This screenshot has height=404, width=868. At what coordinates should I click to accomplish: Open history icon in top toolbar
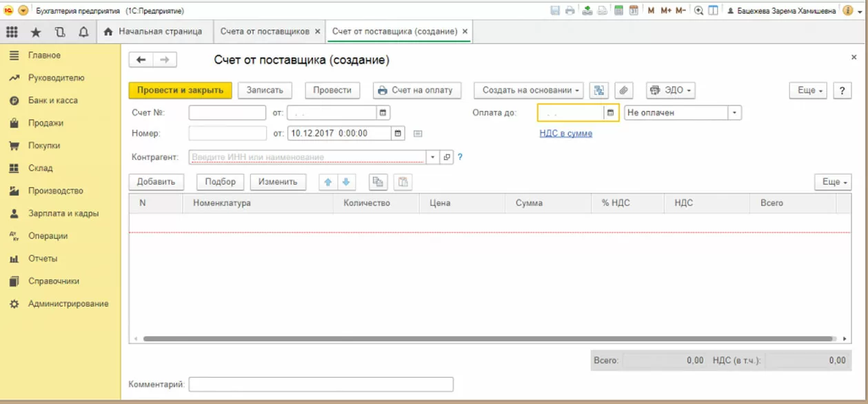pyautogui.click(x=60, y=32)
